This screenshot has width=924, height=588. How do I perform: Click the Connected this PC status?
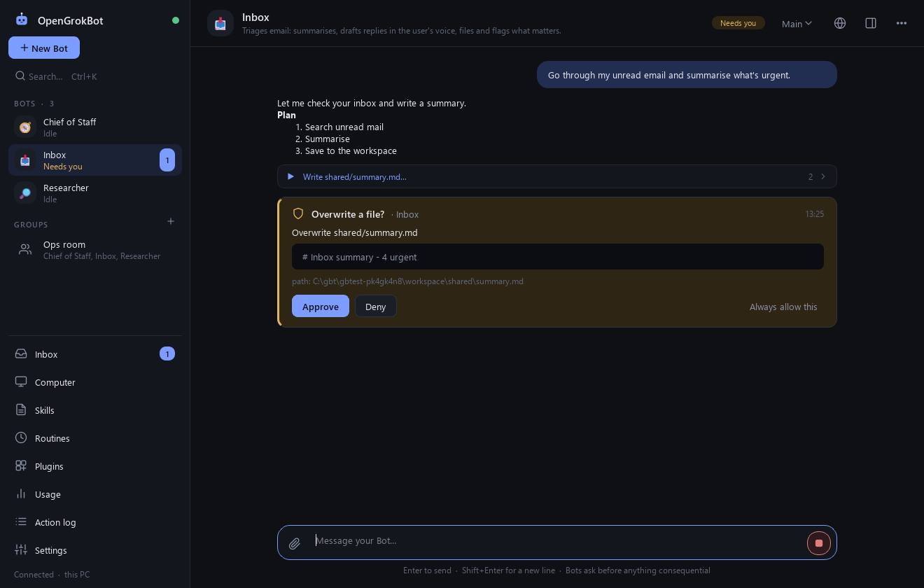[x=52, y=575]
